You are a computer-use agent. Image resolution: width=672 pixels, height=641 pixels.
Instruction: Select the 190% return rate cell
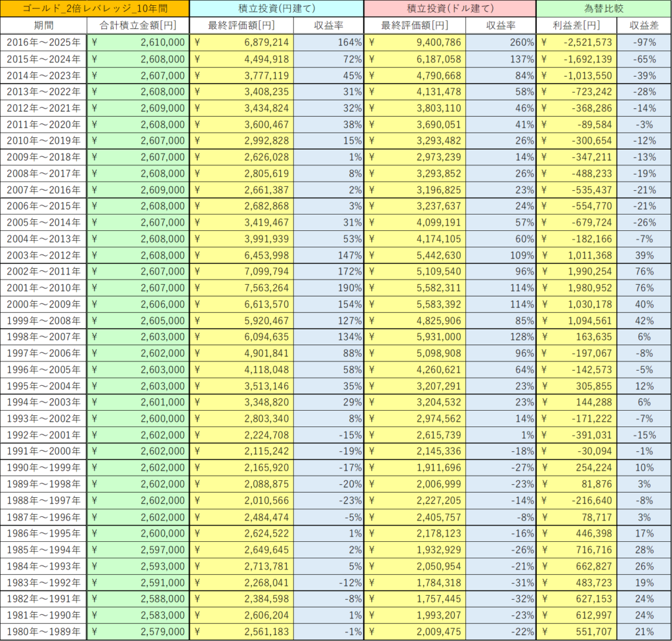tap(328, 288)
